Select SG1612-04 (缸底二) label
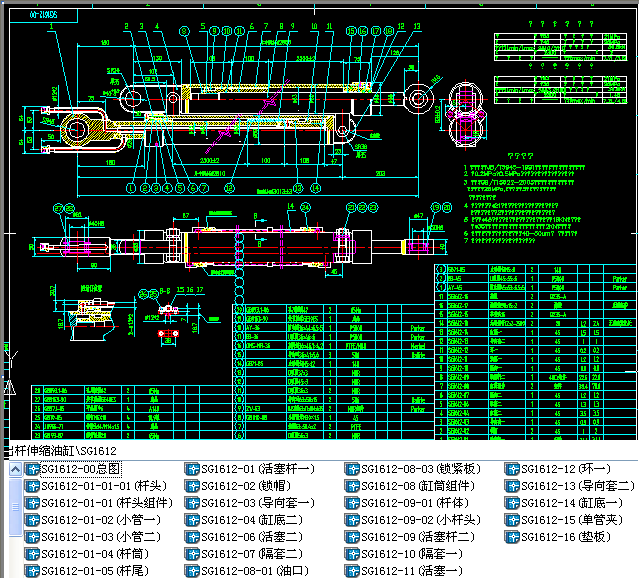 (252, 520)
